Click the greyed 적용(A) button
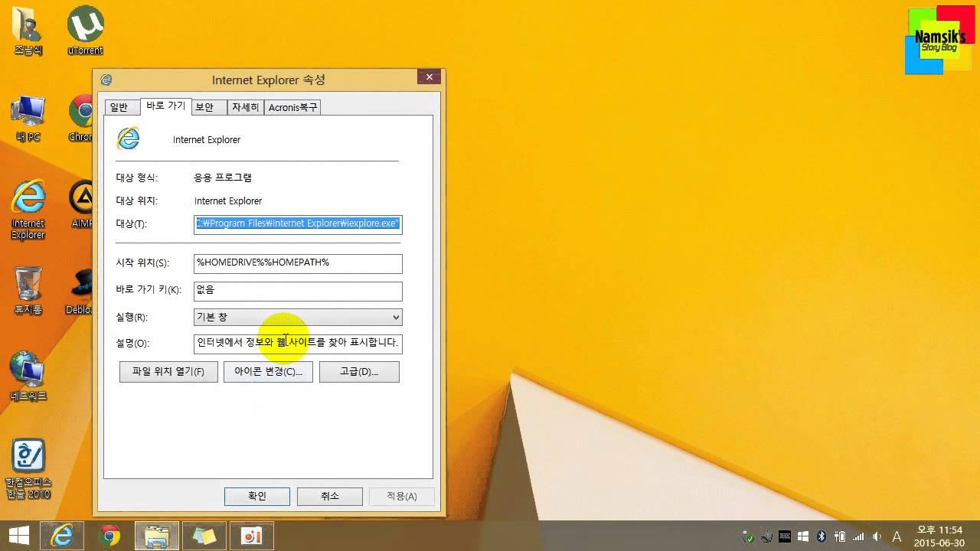The image size is (980, 551). pyautogui.click(x=402, y=496)
